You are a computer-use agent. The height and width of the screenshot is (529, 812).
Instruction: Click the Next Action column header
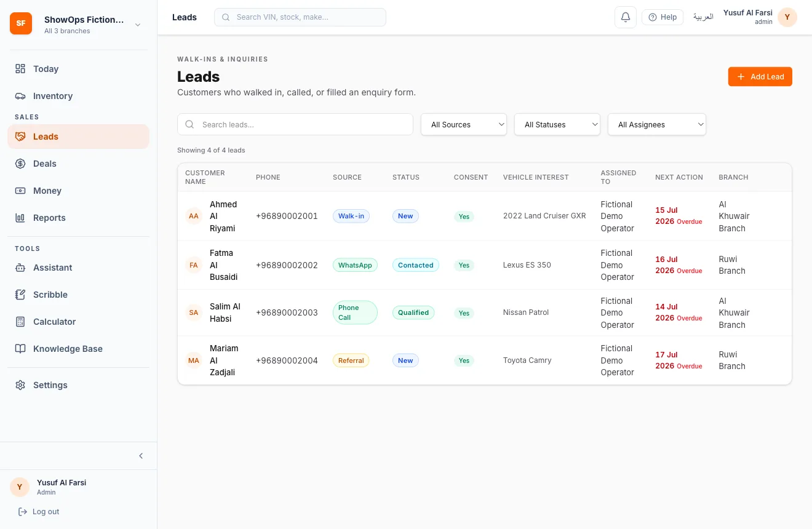(x=679, y=177)
